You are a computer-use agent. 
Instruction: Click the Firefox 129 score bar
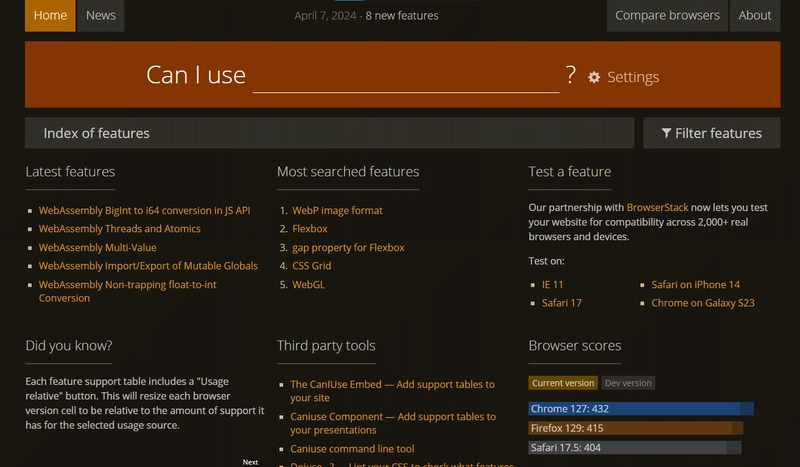[636, 428]
